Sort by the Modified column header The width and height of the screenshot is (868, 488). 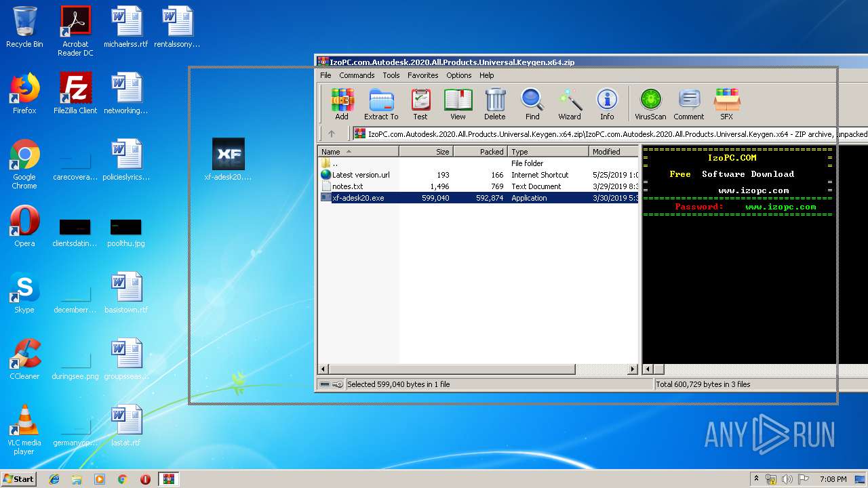point(613,151)
